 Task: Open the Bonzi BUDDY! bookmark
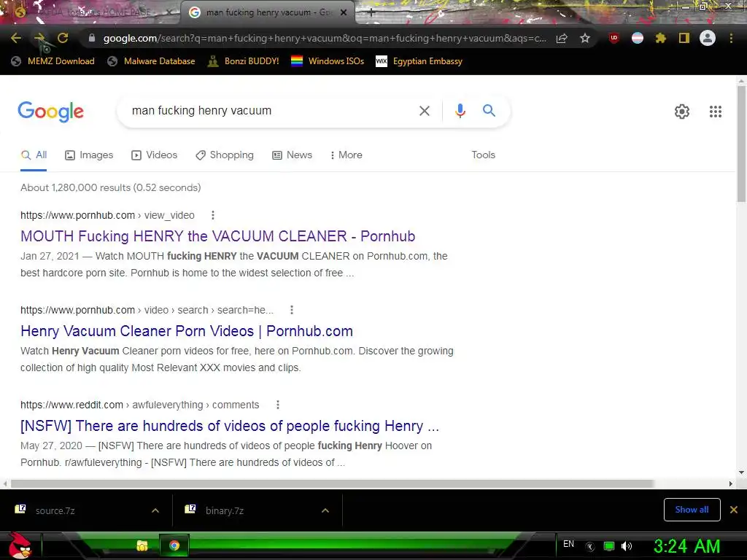pos(244,61)
